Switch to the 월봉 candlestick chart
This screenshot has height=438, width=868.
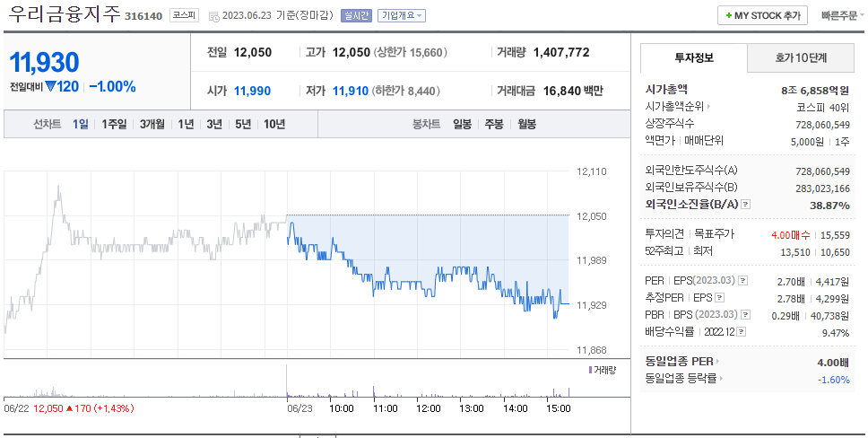click(x=527, y=124)
